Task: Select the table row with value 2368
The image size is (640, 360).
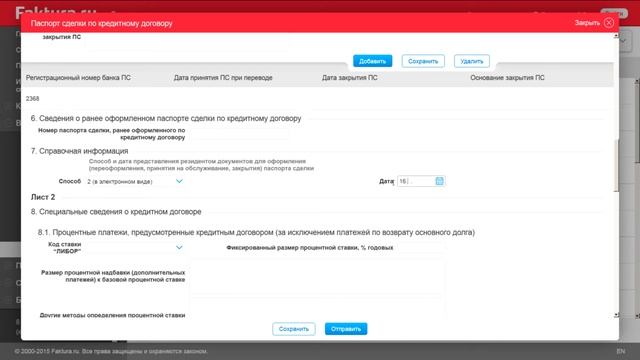Action: tap(317, 98)
